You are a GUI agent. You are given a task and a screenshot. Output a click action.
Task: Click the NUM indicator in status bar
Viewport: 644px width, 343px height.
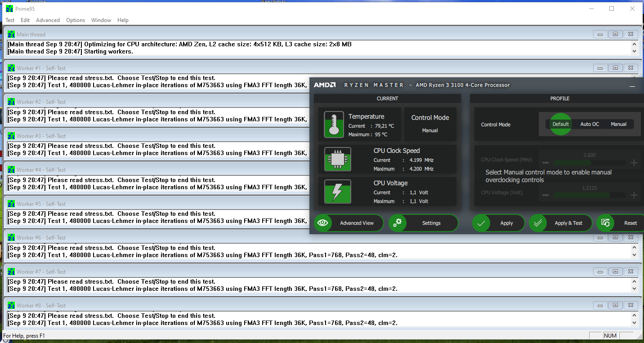tap(610, 336)
